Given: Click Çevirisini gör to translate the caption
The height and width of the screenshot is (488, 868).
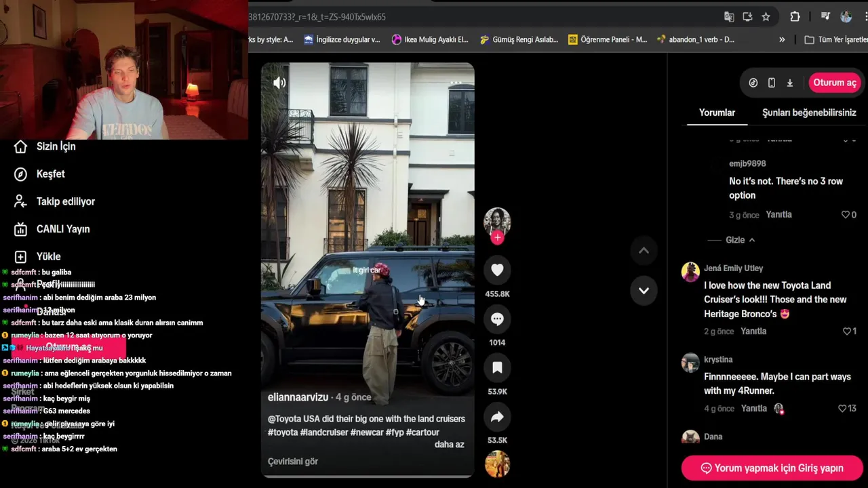Looking at the screenshot, I should coord(293,462).
